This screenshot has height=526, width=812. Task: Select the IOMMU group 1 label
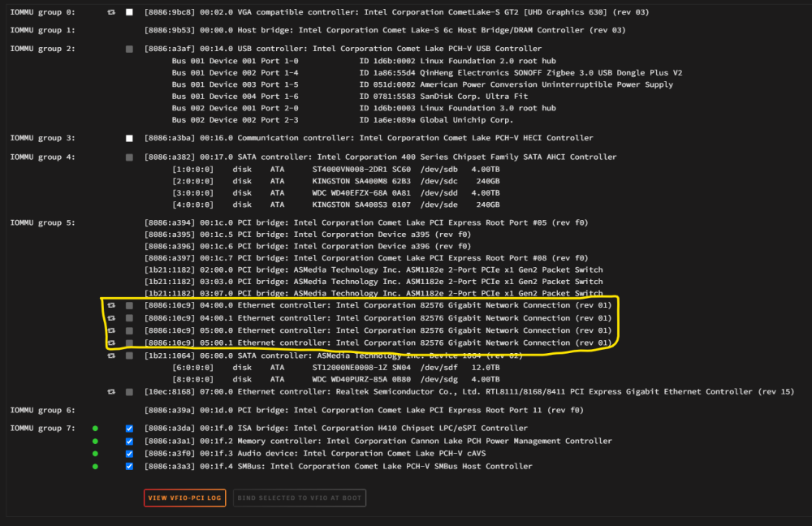coord(42,30)
